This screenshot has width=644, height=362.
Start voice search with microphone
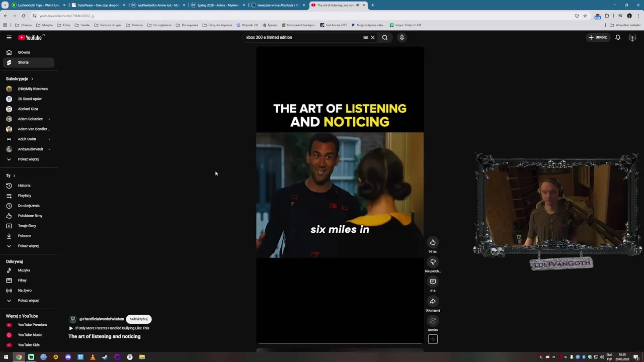401,37
